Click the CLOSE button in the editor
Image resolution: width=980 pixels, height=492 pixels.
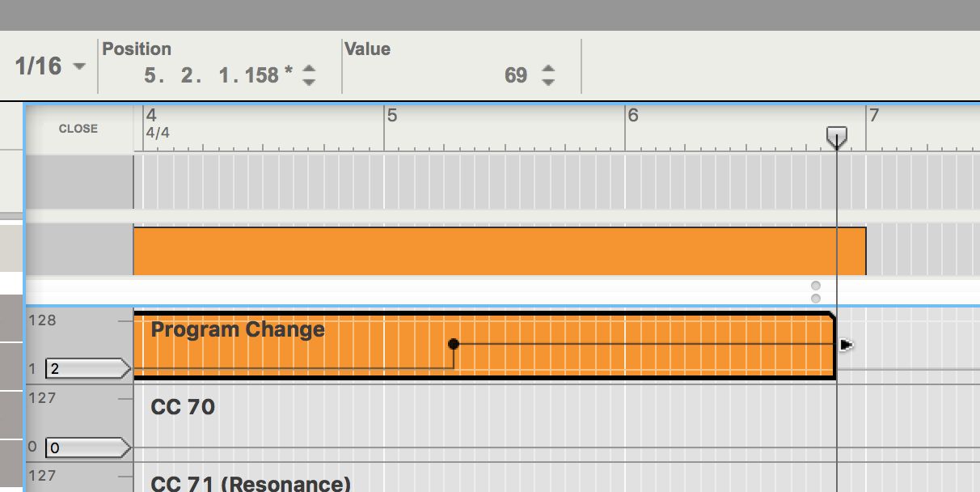tap(78, 129)
